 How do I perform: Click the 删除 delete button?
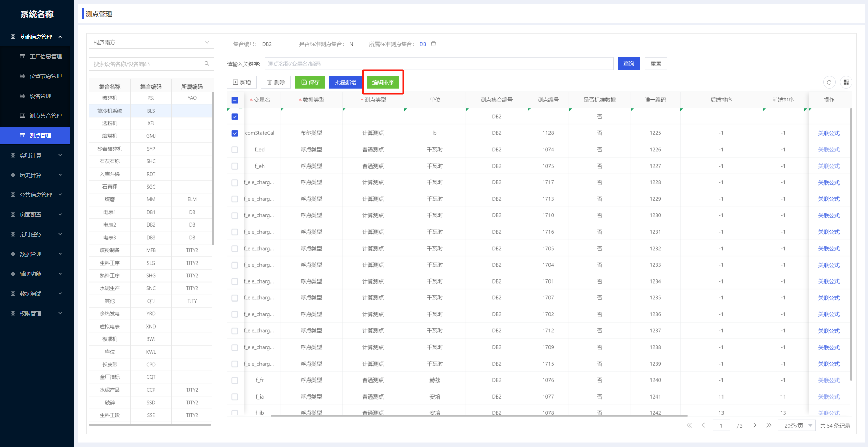[276, 82]
